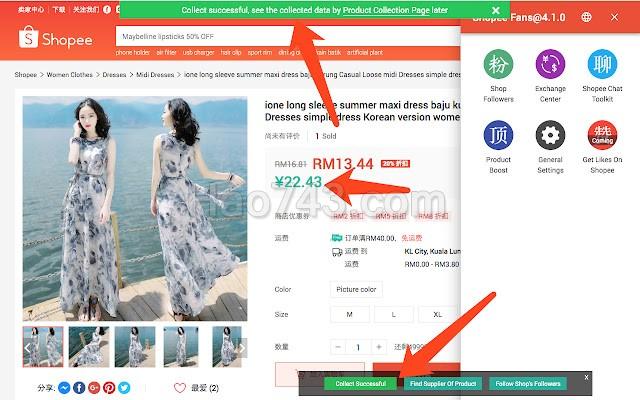
Task: Close the bottom collect toolbar
Action: 586,377
